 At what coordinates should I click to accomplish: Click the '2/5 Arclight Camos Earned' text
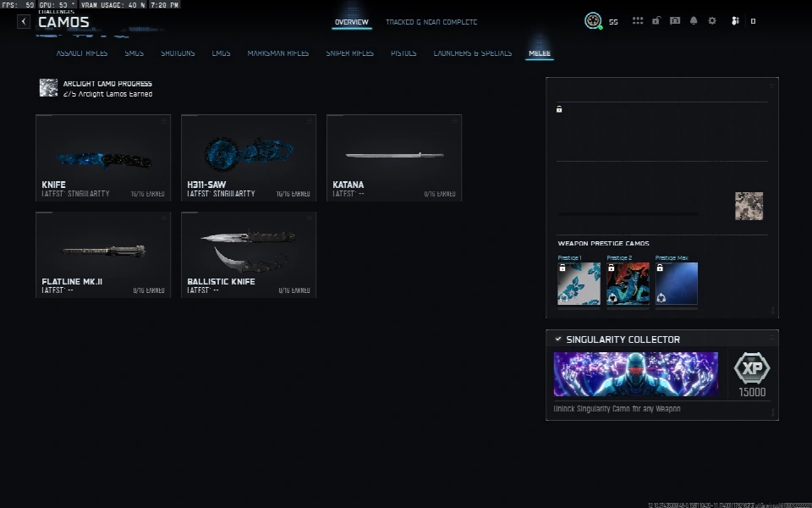tap(107, 94)
